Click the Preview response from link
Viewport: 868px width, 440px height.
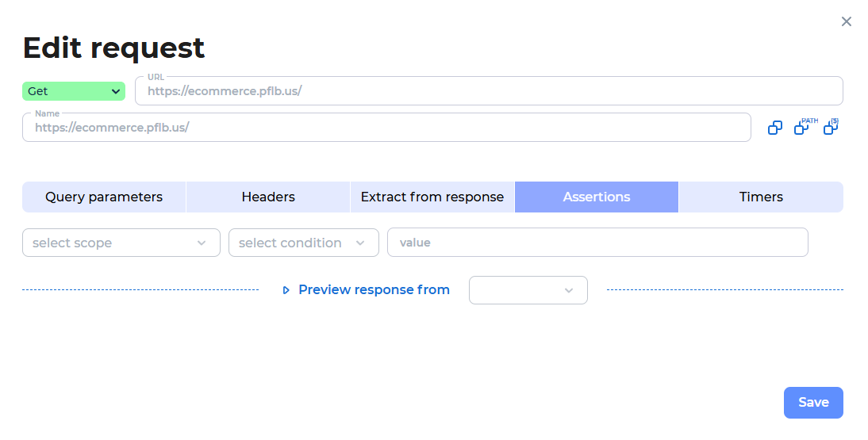click(x=374, y=290)
